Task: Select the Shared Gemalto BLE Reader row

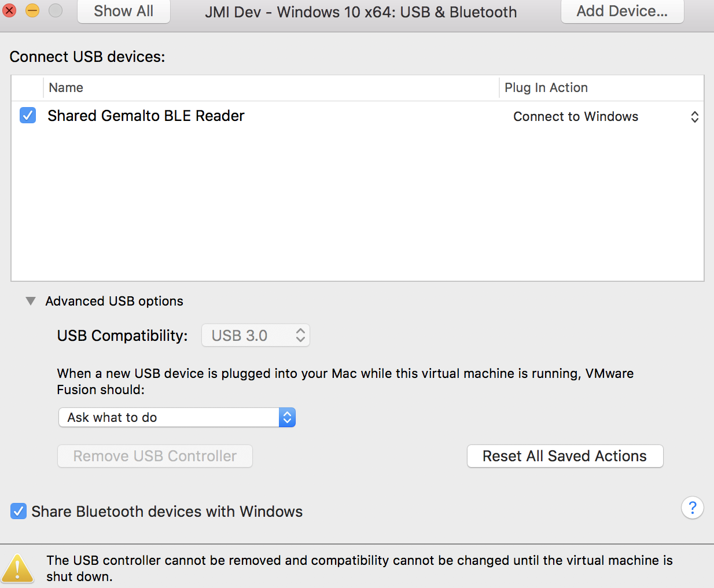Action: coord(231,115)
